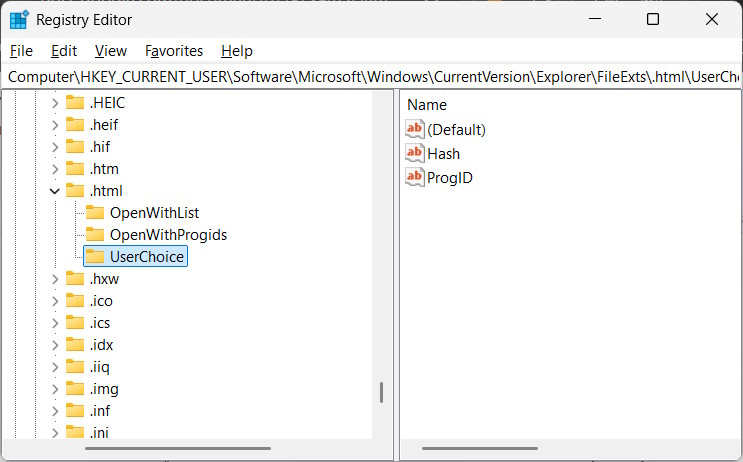The height and width of the screenshot is (462, 743).
Task: Click the string icon next to ProgID
Action: click(415, 177)
